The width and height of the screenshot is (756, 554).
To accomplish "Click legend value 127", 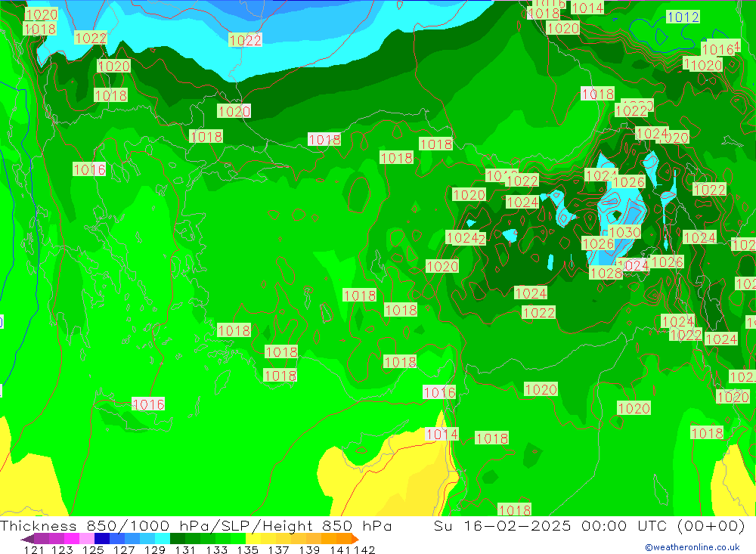I will (x=124, y=549).
